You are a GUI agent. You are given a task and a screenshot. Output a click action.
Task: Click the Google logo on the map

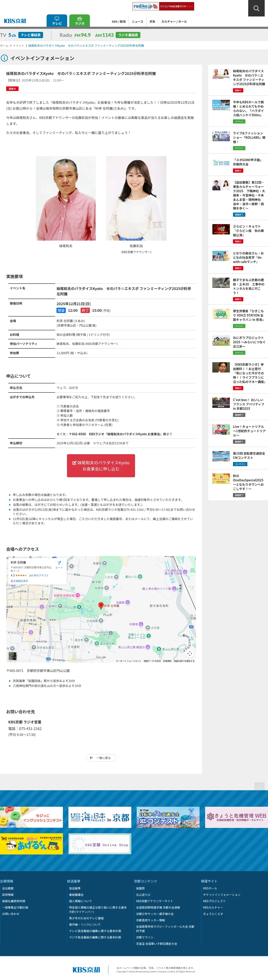pyautogui.click(x=101, y=657)
